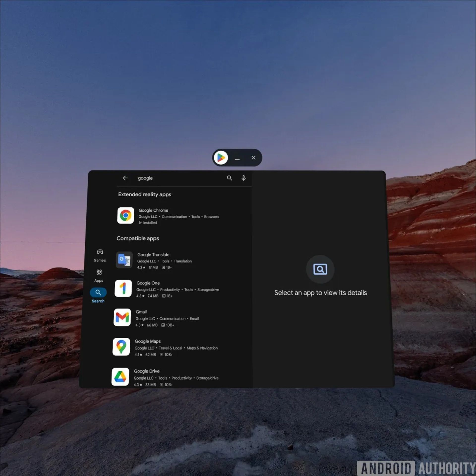Viewport: 476px width, 476px height.
Task: Click the back arrow button
Action: coord(125,178)
